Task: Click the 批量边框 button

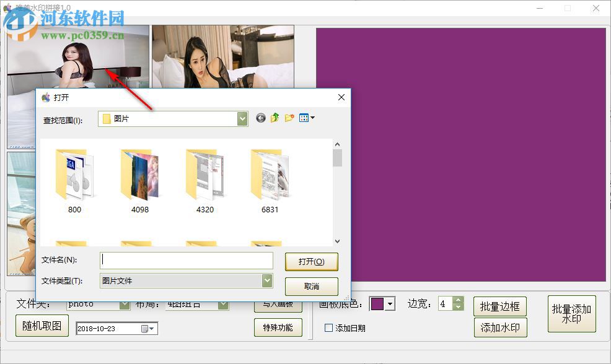Action: point(500,306)
